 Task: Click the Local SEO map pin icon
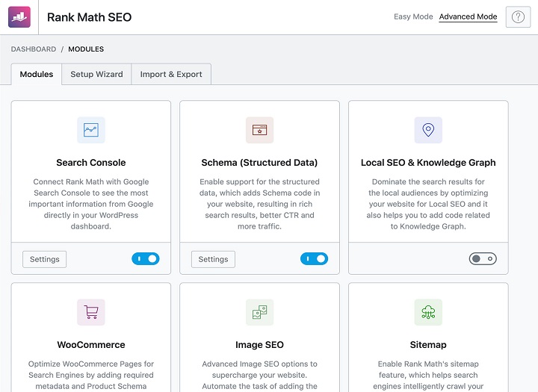point(428,130)
